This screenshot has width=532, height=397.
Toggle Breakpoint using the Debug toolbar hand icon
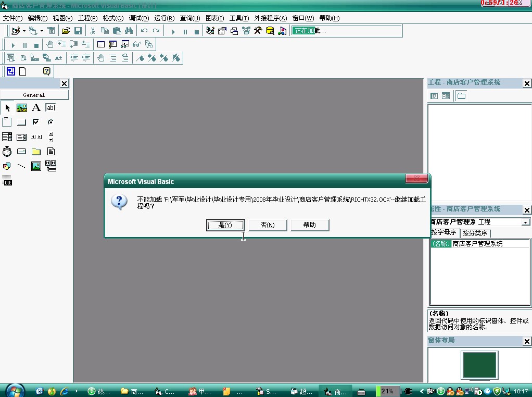coord(50,44)
